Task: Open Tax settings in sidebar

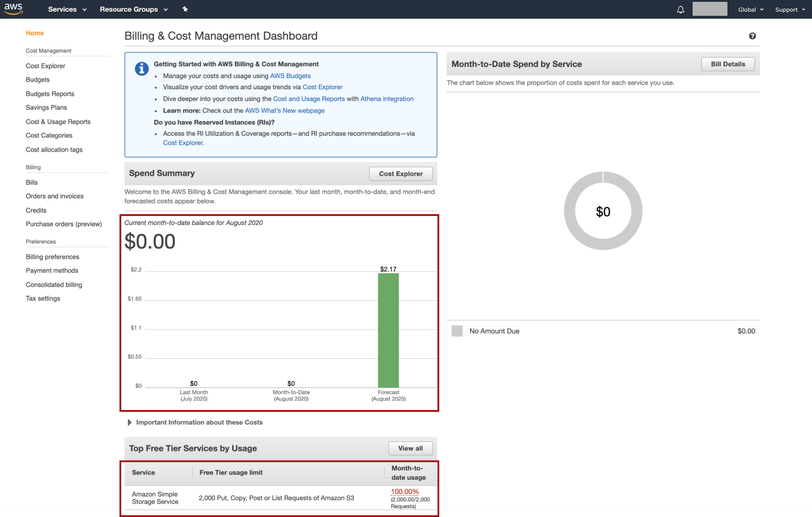Action: tap(43, 298)
